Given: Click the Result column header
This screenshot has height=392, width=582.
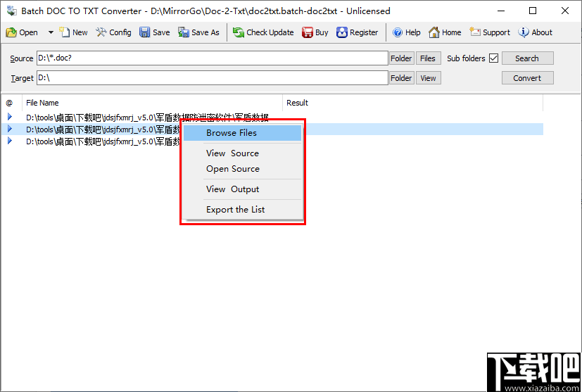Looking at the screenshot, I should pyautogui.click(x=412, y=103).
